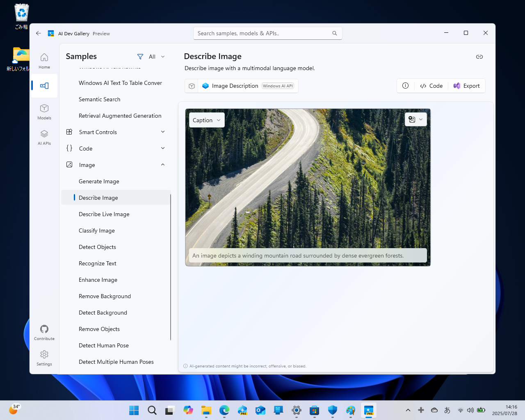Click the Export to Visual Studio button

(466, 86)
